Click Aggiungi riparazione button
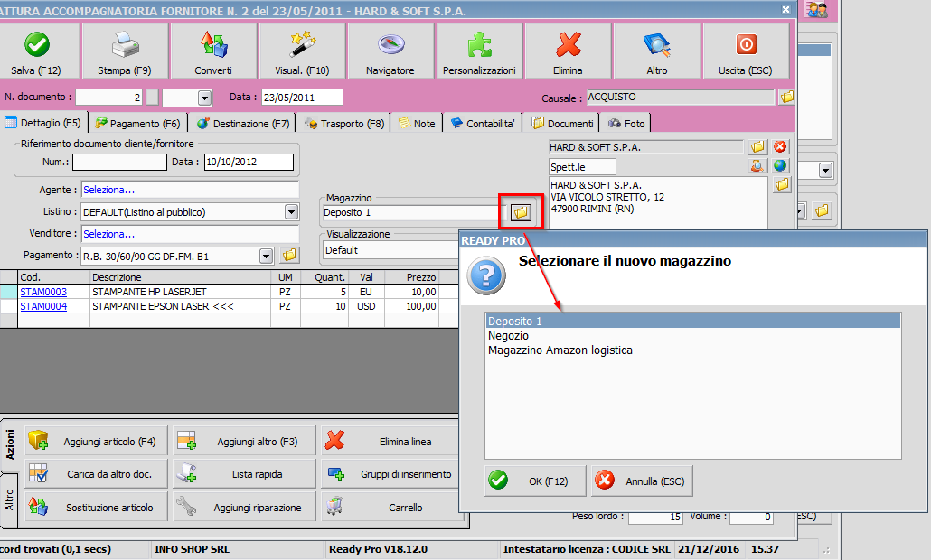Screen dimensions: 931x560 [x=244, y=507]
